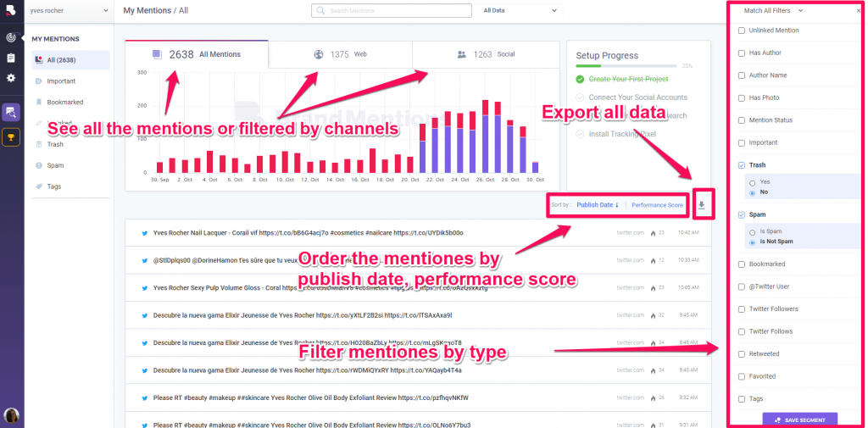Enable the Author Name filter
This screenshot has width=868, height=428.
click(x=742, y=75)
